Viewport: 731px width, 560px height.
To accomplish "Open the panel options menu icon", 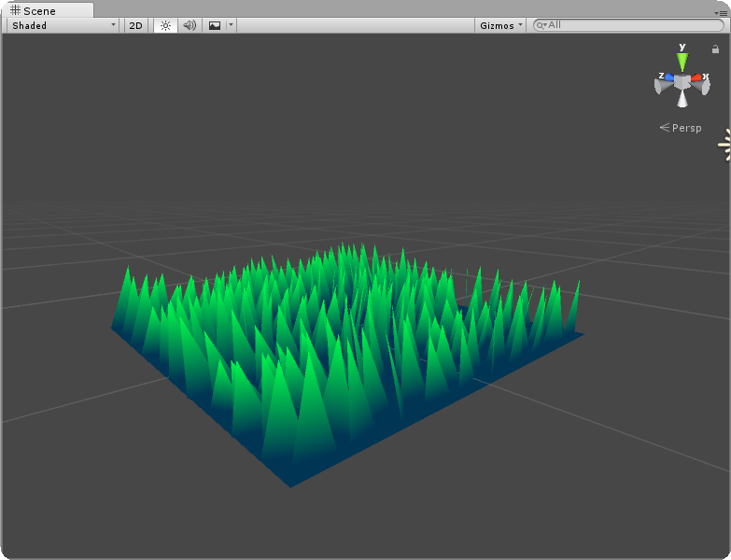I will (721, 13).
